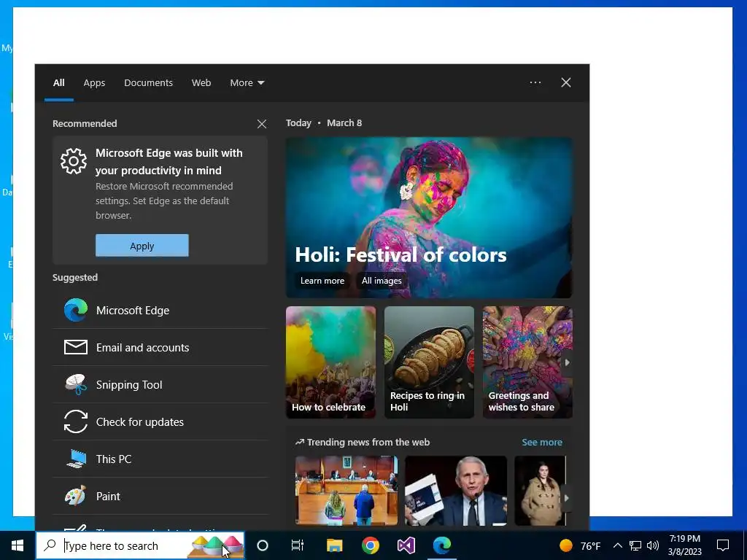
Task: Open File Explorer from the taskbar
Action: pyautogui.click(x=334, y=545)
